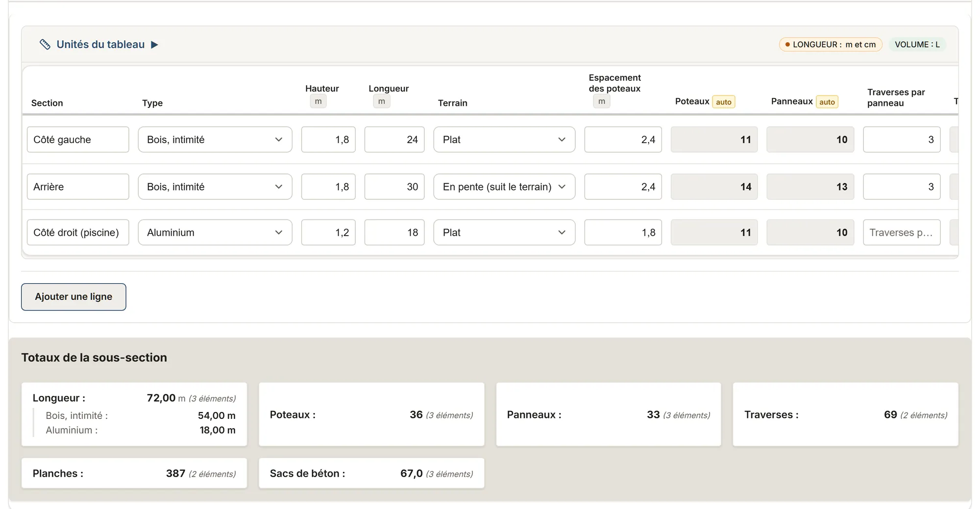Screen dimensions: 980x509
Task: Expand the Unités du tableau disclosure triangle
Action: click(x=154, y=45)
